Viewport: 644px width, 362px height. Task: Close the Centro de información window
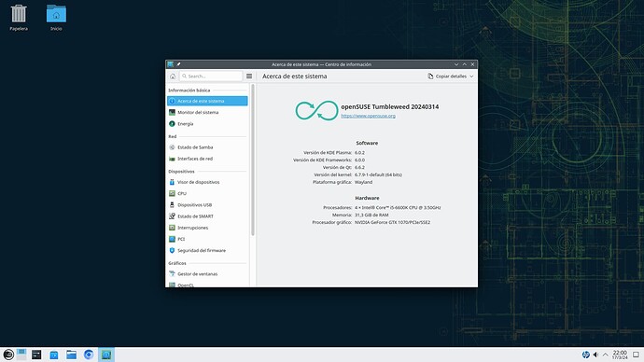pyautogui.click(x=472, y=64)
